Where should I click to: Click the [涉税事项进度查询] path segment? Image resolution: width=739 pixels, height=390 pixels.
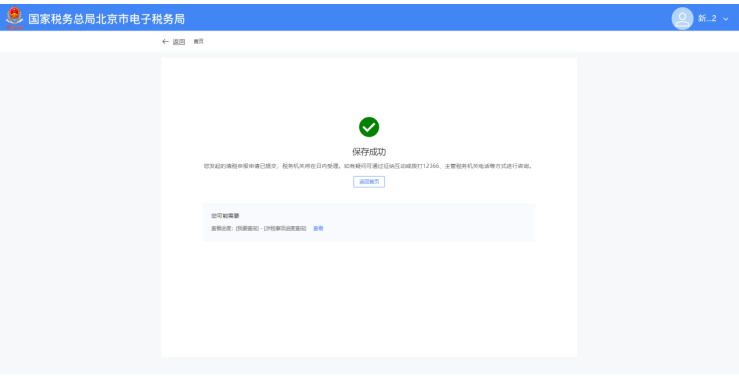click(x=285, y=228)
